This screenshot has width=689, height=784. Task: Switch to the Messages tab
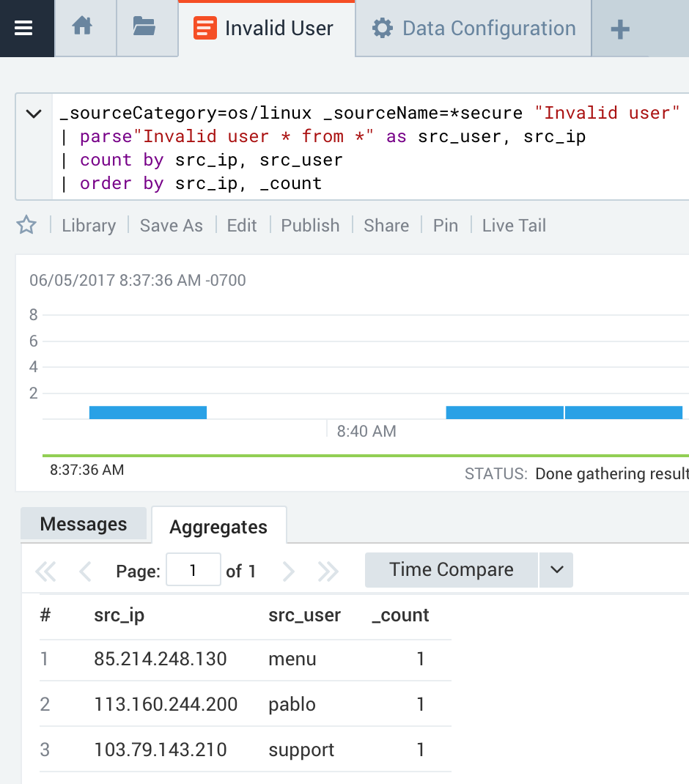click(x=84, y=524)
